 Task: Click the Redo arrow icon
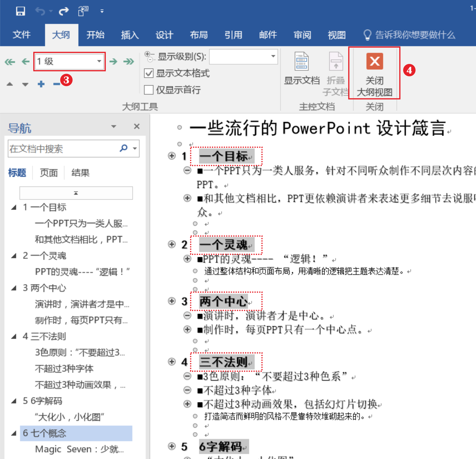[x=64, y=11]
